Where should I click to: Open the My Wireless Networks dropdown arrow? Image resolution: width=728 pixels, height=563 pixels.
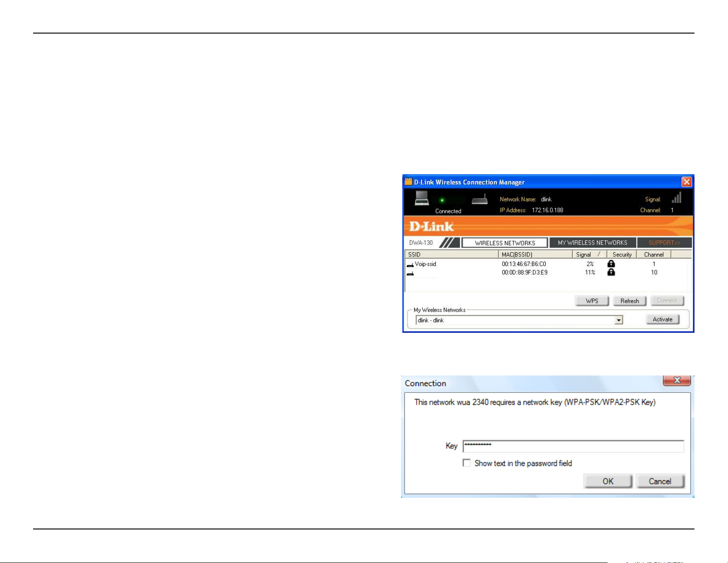(619, 320)
